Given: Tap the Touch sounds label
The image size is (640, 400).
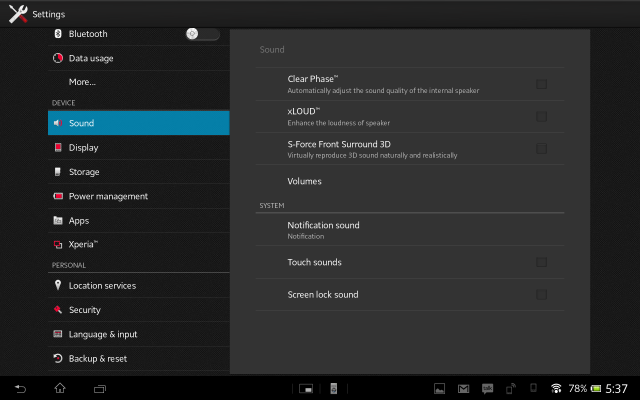Looking at the screenshot, I should (x=314, y=262).
